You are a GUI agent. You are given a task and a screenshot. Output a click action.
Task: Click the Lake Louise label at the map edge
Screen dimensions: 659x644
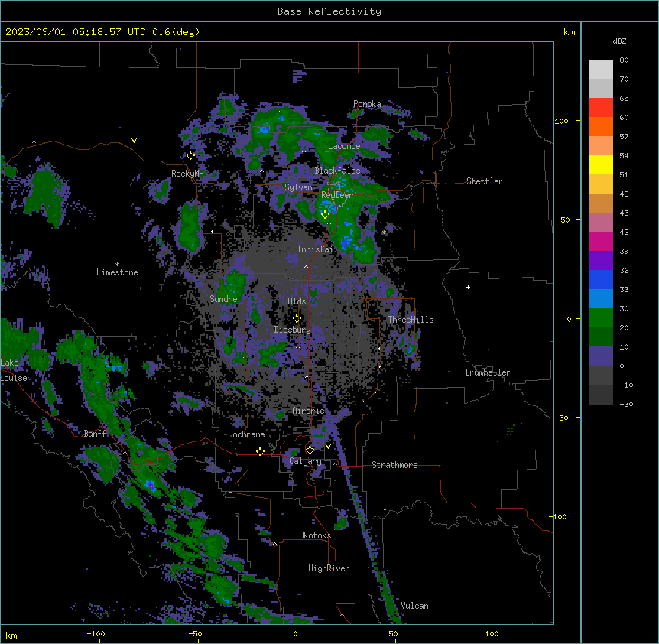[14, 370]
